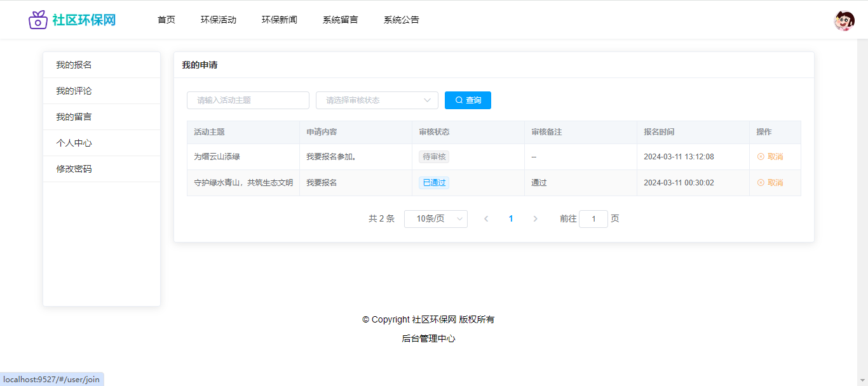
Task: Select 个人中心 in sidebar
Action: click(x=74, y=143)
